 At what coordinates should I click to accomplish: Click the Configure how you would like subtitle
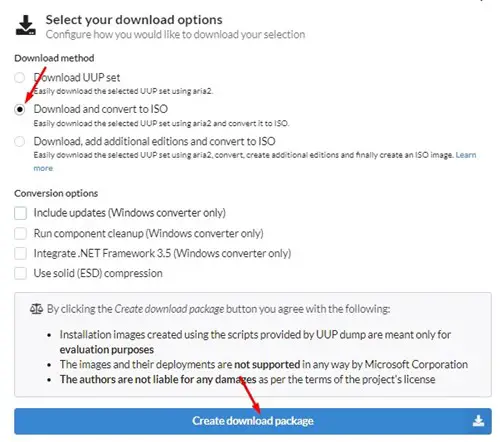[x=175, y=34]
